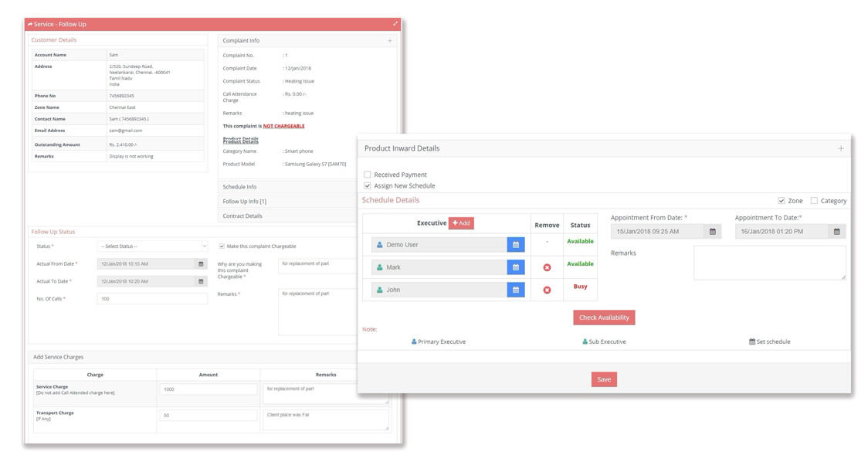Remove Mark using the red X icon
Screen dimensions: 868x462
pos(548,267)
